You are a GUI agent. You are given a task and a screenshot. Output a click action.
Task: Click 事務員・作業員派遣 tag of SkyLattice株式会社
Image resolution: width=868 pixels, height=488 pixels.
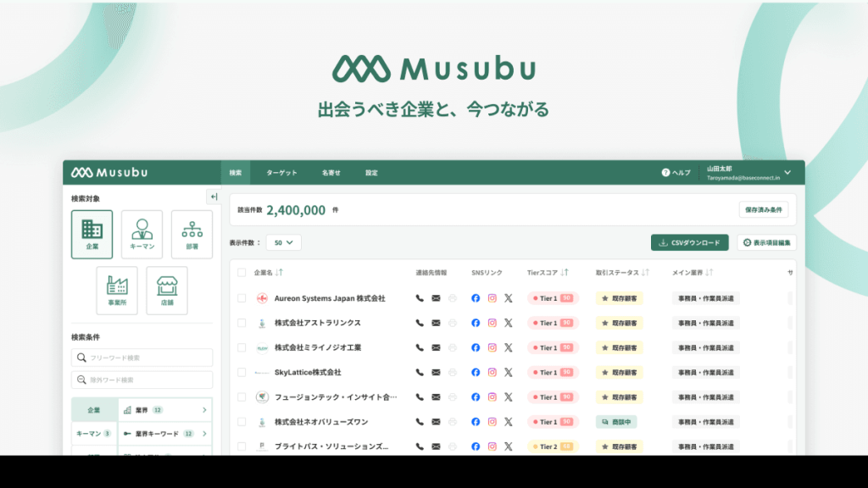706,373
